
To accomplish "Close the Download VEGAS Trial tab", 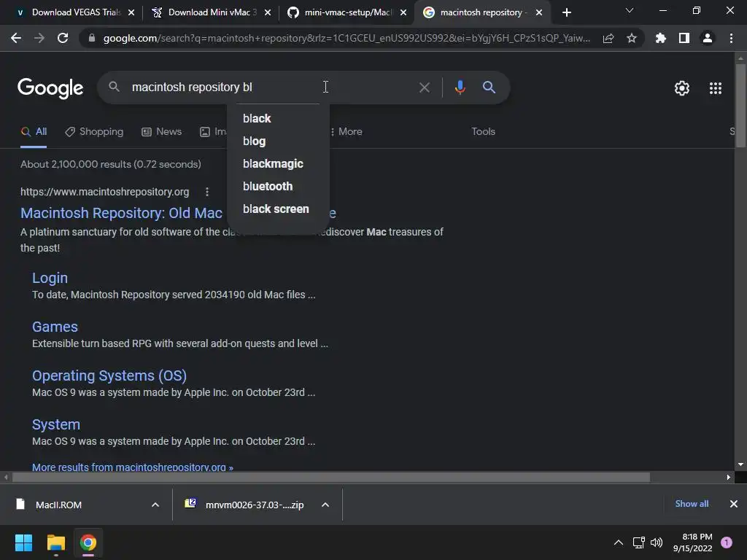I will coord(131,13).
